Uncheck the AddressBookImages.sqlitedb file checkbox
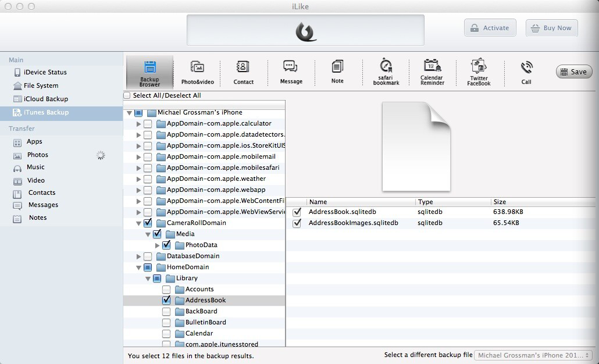 (297, 223)
